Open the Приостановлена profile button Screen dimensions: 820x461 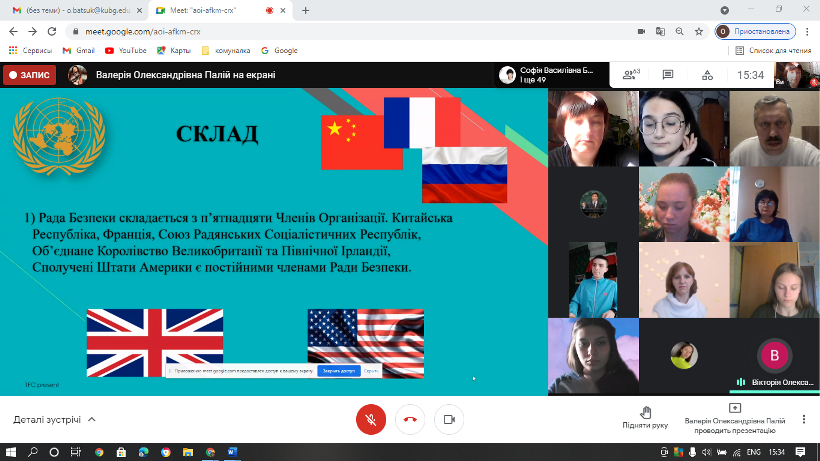click(755, 31)
